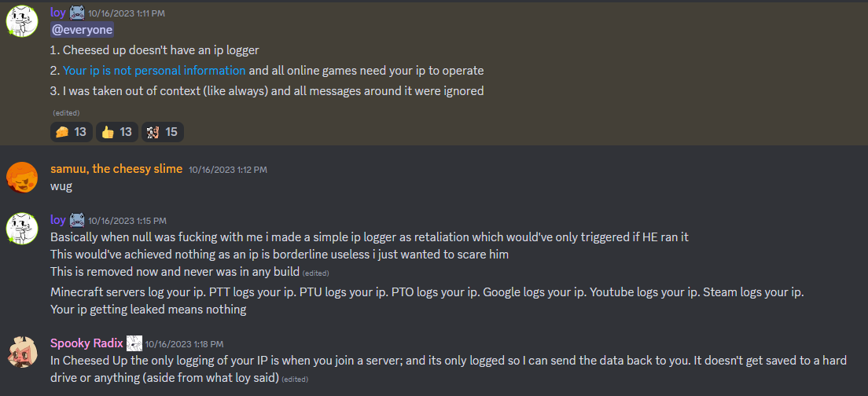This screenshot has height=396, width=868.
Task: Click the (edited) tag under loy's announcement
Action: click(x=66, y=113)
